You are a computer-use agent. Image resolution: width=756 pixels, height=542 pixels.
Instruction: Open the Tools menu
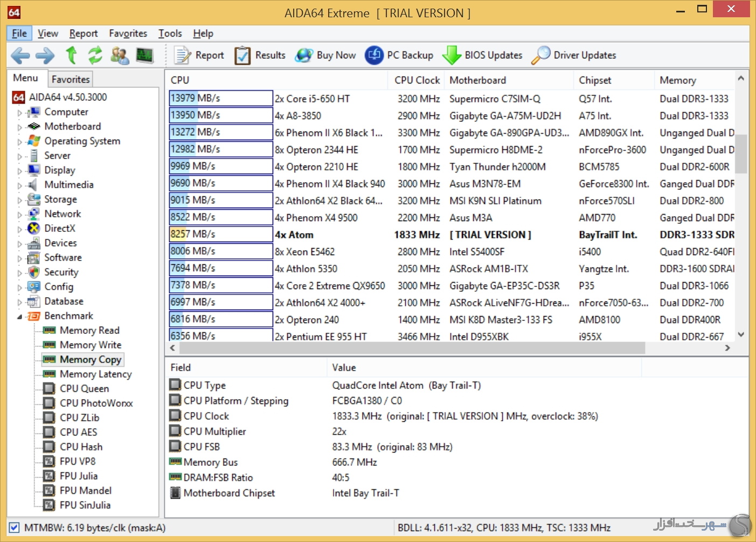coord(170,33)
